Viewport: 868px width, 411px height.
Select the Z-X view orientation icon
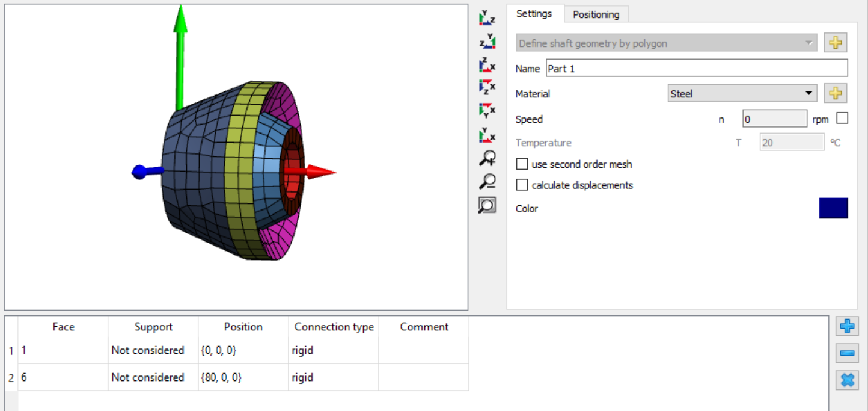point(487,64)
